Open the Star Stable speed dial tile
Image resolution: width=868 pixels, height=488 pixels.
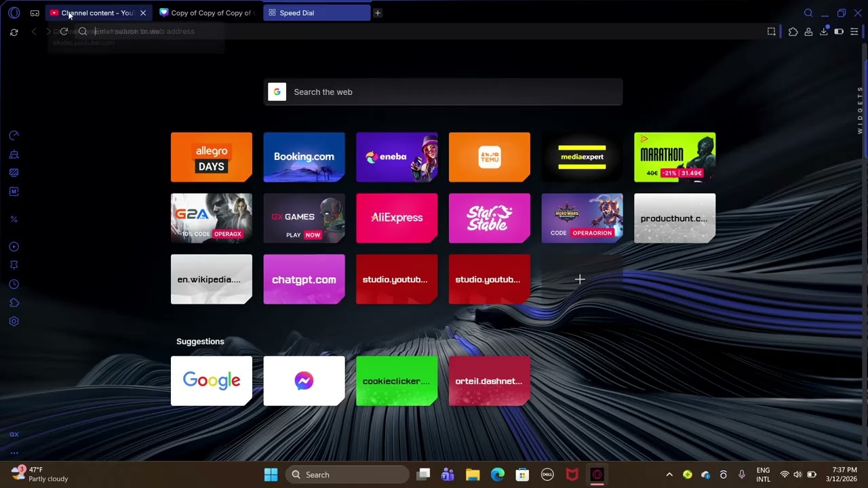tap(490, 218)
